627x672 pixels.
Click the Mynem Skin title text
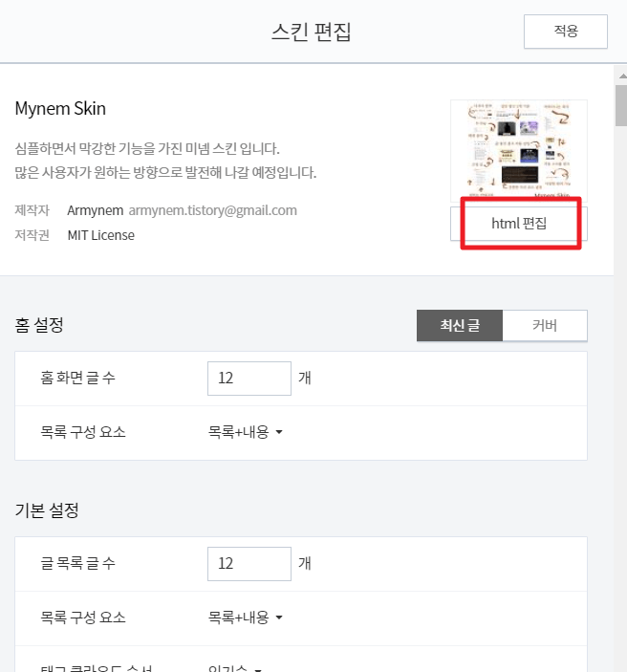(x=60, y=108)
